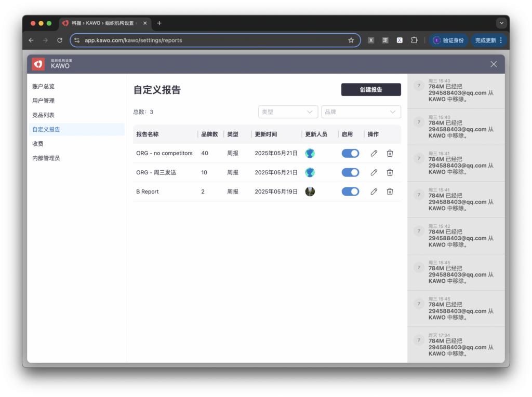Image resolution: width=532 pixels, height=397 pixels.
Task: Edit the B Report entry
Action: (x=374, y=191)
